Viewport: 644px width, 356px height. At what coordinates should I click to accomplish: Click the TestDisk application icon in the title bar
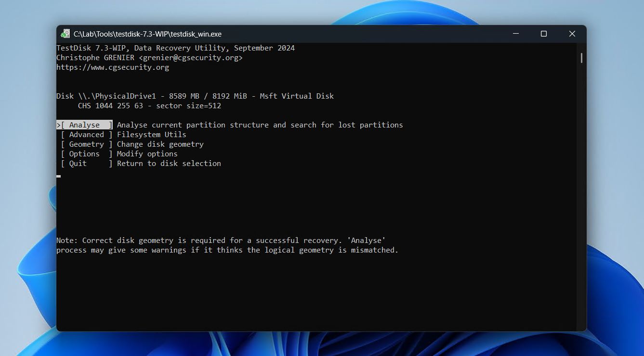click(x=66, y=34)
